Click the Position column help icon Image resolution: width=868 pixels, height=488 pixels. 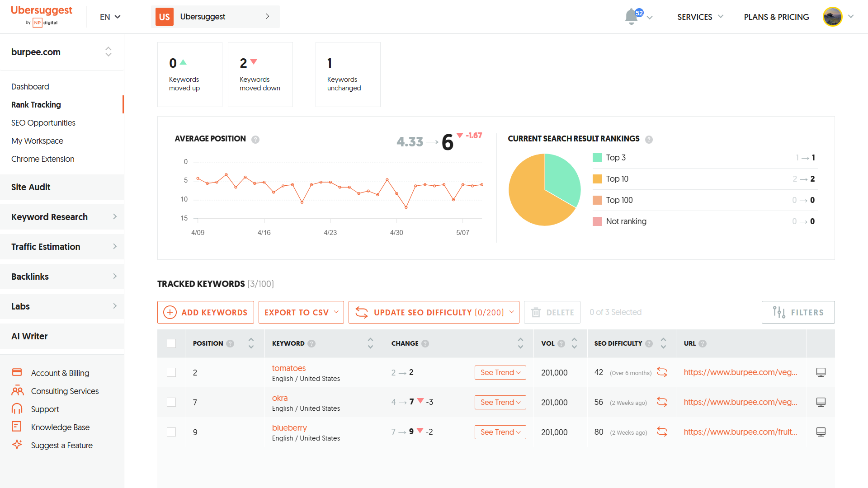[x=230, y=343]
